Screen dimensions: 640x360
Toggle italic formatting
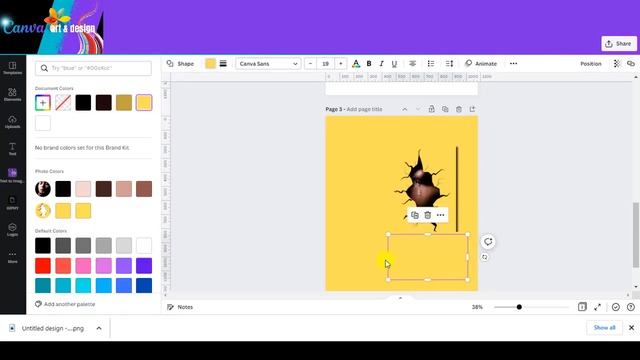click(382, 64)
